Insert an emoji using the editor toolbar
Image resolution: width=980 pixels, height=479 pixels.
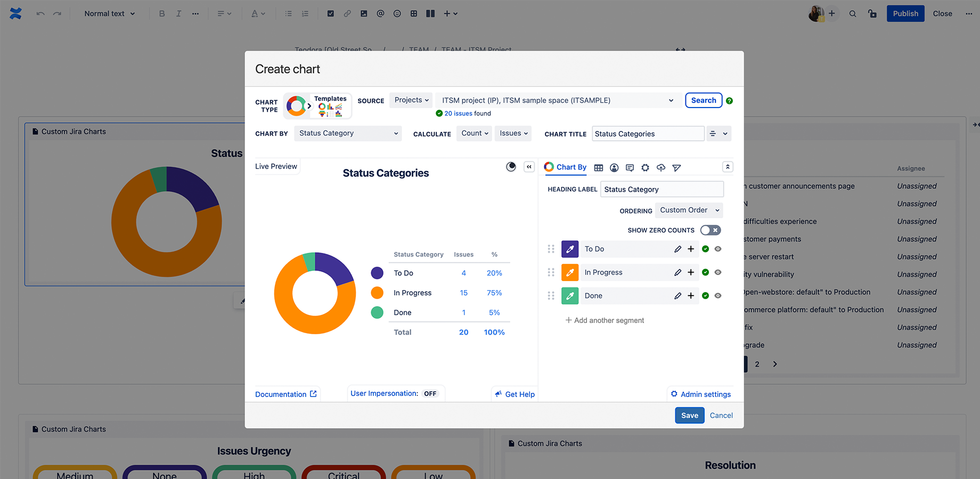click(x=397, y=13)
